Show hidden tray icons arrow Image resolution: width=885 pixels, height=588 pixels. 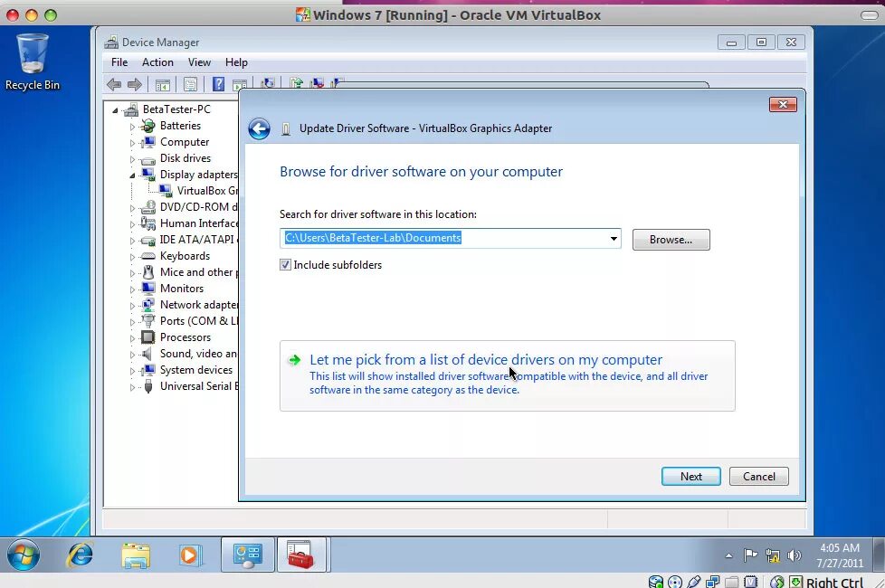[x=729, y=555]
